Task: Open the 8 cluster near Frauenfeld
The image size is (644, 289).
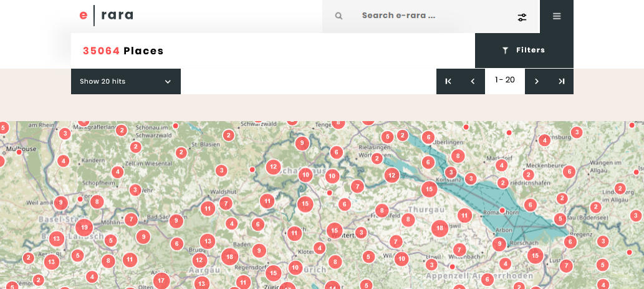Action: point(382,210)
